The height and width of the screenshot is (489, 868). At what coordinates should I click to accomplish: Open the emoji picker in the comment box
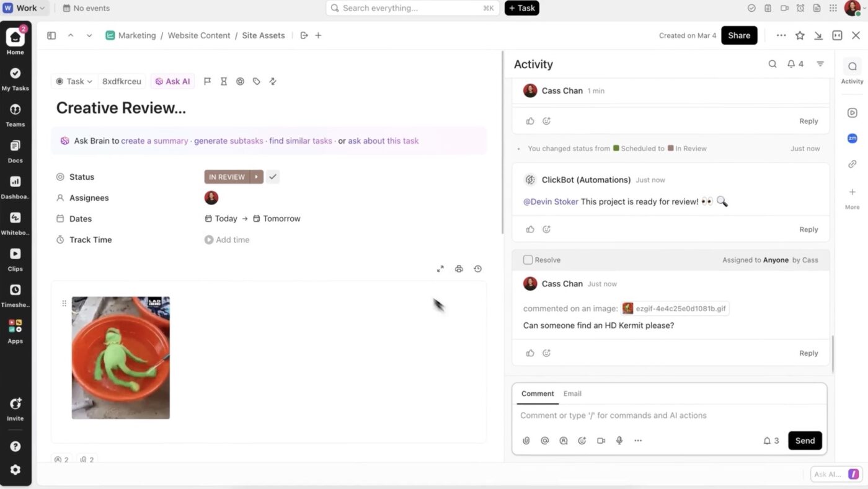(x=582, y=440)
